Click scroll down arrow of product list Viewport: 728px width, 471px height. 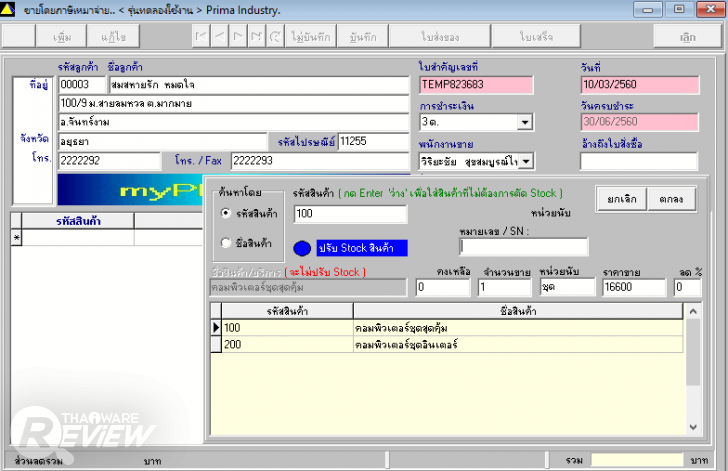point(693,427)
